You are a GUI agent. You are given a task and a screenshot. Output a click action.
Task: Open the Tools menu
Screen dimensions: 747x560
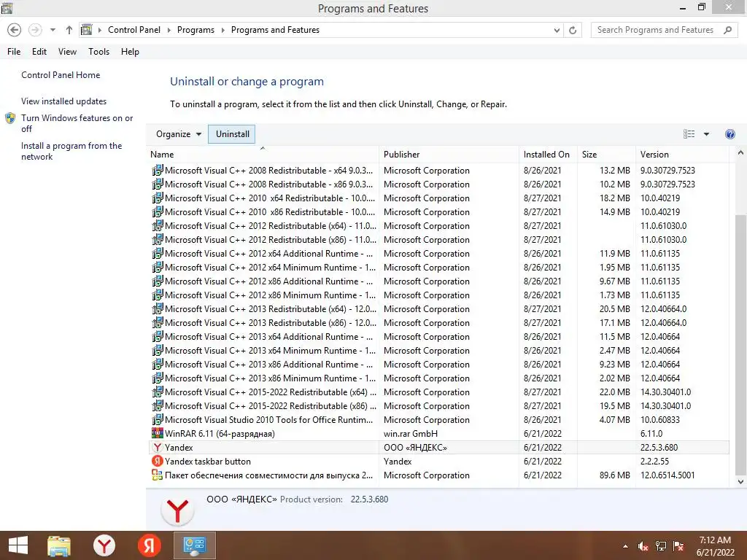98,52
